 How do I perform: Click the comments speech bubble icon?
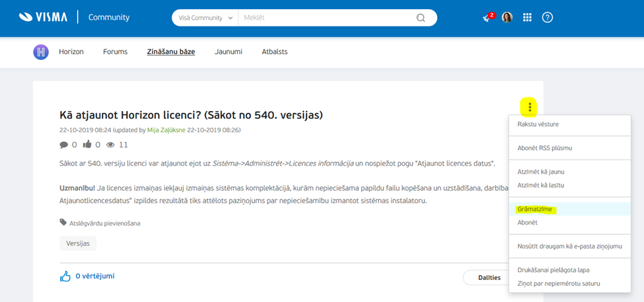(x=64, y=145)
